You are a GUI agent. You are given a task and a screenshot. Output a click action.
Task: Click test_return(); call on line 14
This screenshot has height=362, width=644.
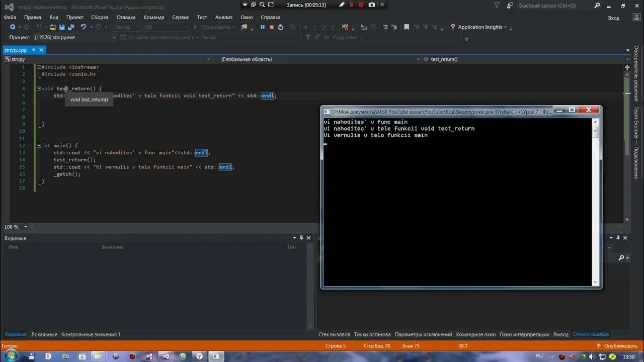(x=74, y=160)
